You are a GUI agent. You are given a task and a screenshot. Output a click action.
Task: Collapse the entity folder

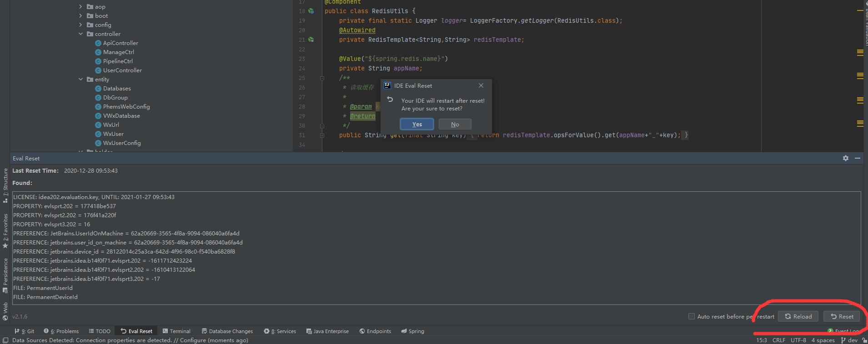(81, 80)
